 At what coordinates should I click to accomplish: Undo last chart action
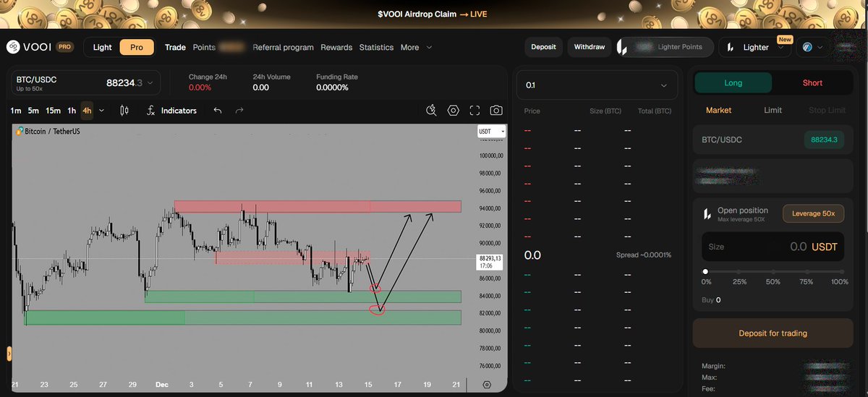point(218,111)
